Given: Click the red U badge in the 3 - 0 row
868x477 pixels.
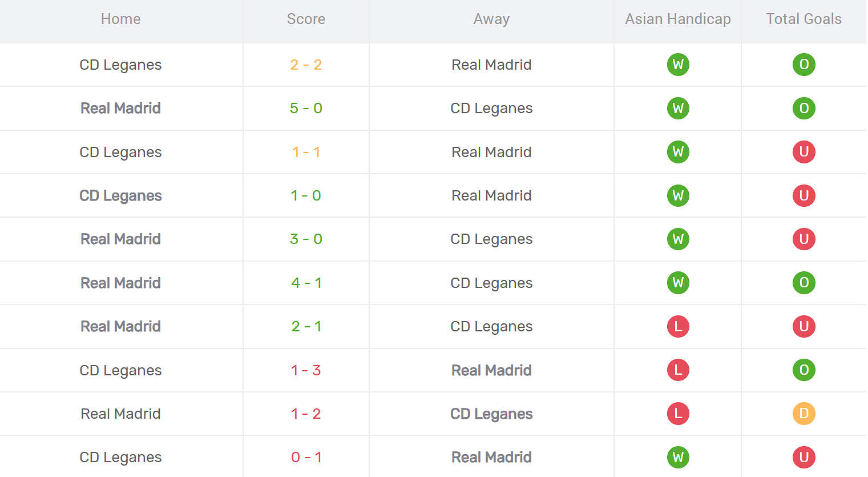Looking at the screenshot, I should point(804,239).
